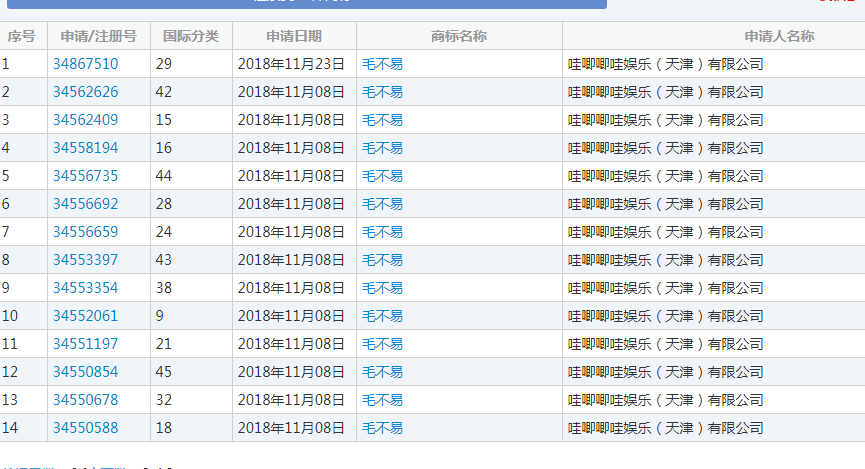The image size is (865, 469).
Task: Click trademark name 毛不易 in row 14
Action: tap(382, 428)
